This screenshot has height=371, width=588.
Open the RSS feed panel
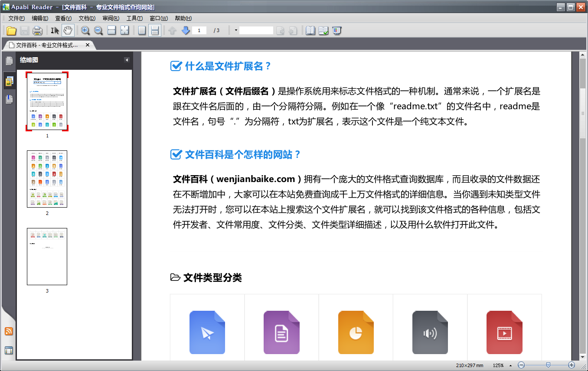(9, 331)
